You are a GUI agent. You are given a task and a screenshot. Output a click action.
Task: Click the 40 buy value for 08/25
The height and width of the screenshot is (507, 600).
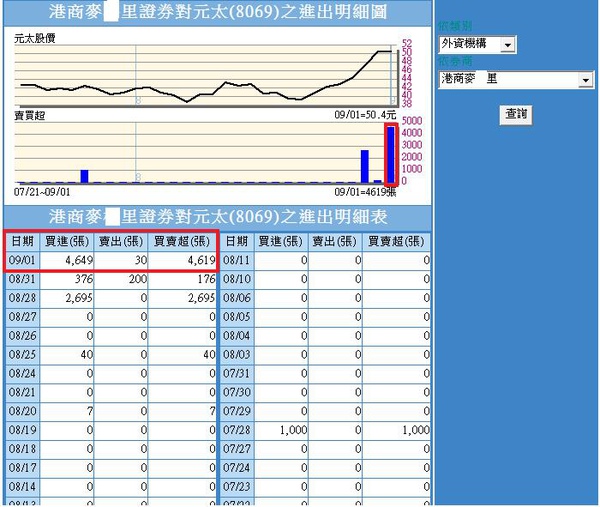pyautogui.click(x=87, y=355)
